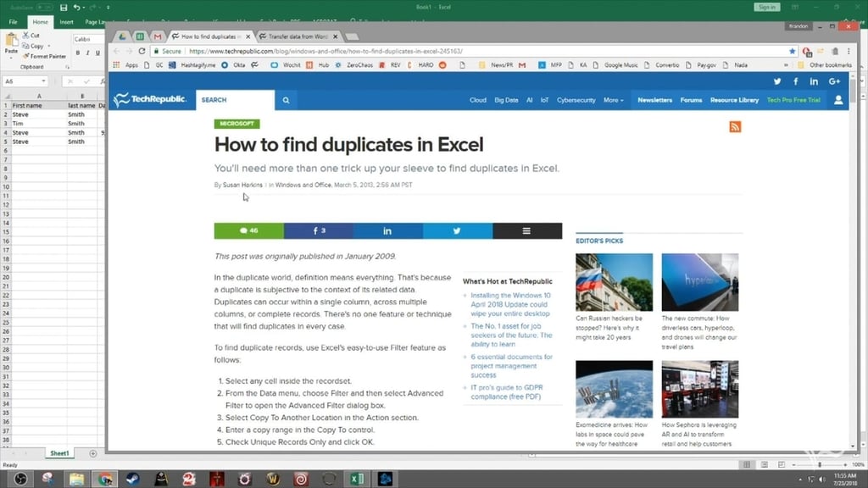Image resolution: width=868 pixels, height=488 pixels.
Task: Open the pinned Gmail tab
Action: coord(158,36)
